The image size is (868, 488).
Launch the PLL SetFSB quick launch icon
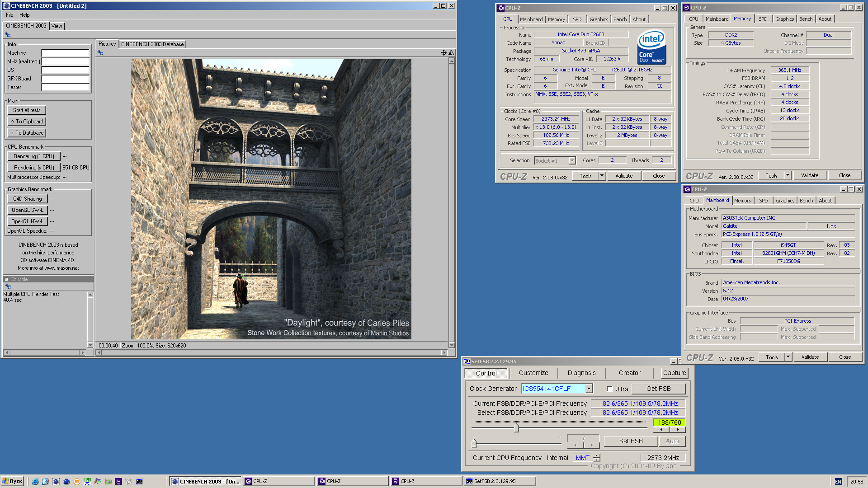(x=139, y=482)
